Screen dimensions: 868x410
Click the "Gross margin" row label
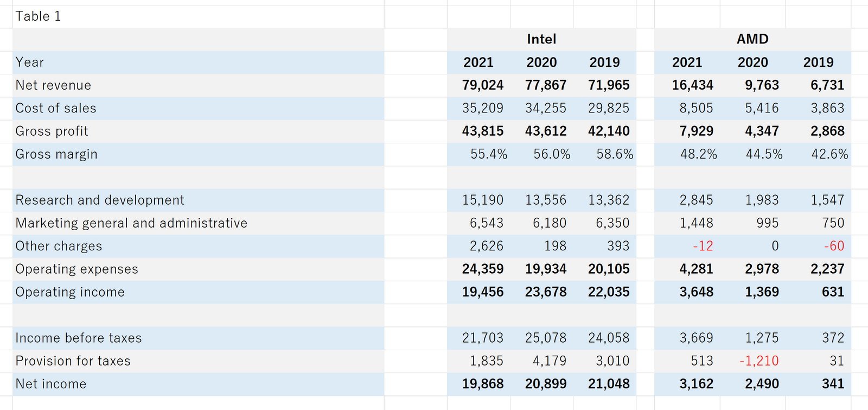56,154
